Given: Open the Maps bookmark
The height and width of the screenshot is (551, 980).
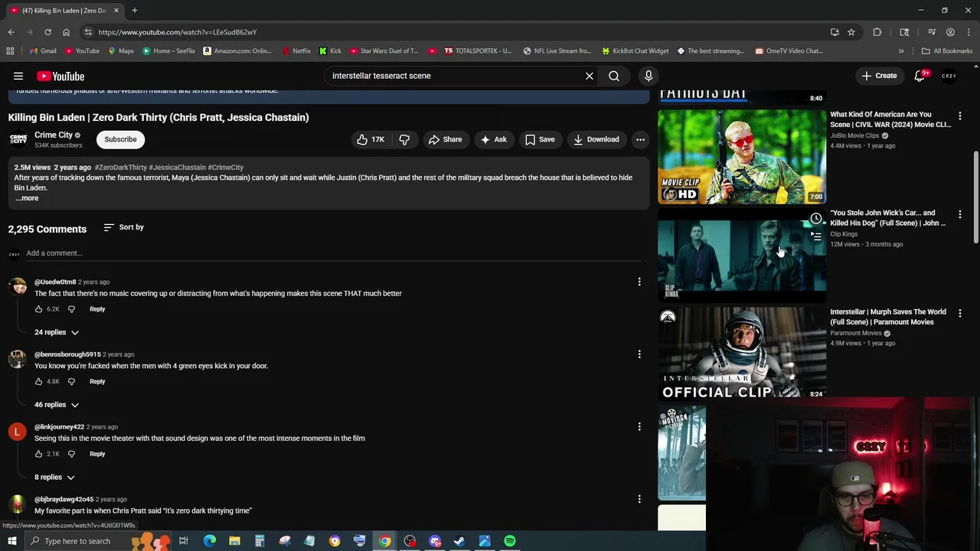Looking at the screenshot, I should coord(121,51).
